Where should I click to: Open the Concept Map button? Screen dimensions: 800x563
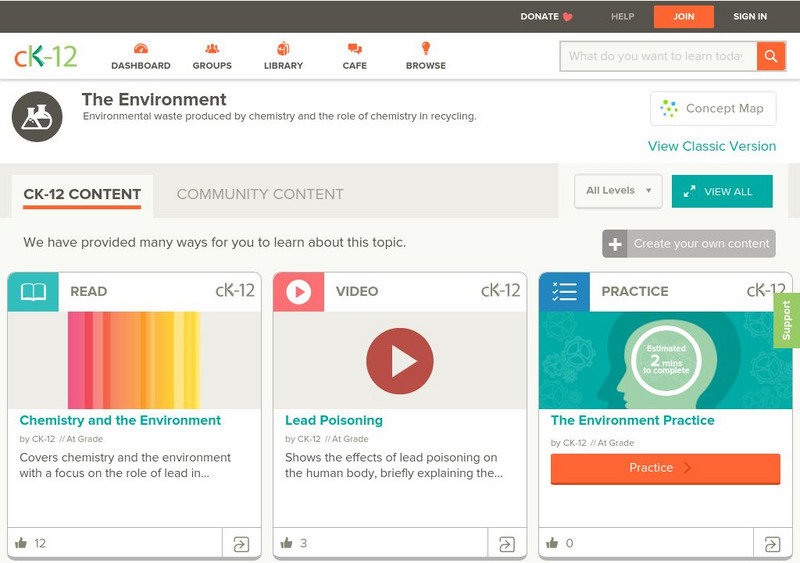point(713,108)
